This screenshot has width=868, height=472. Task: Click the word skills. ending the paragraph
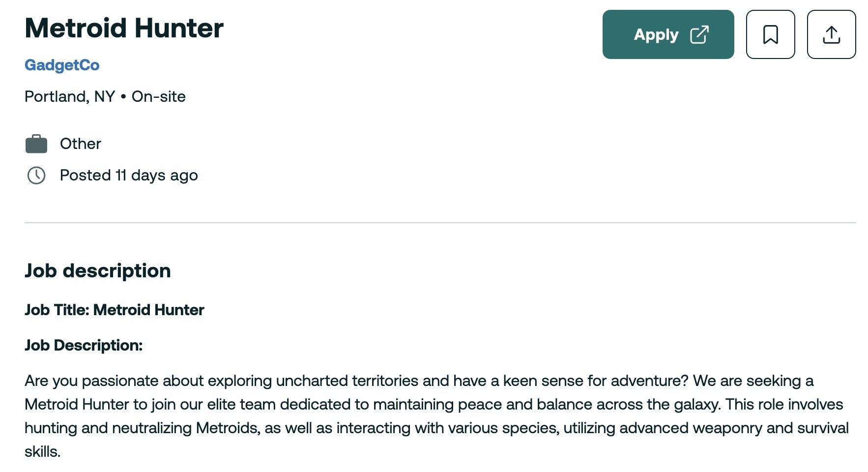pyautogui.click(x=42, y=451)
